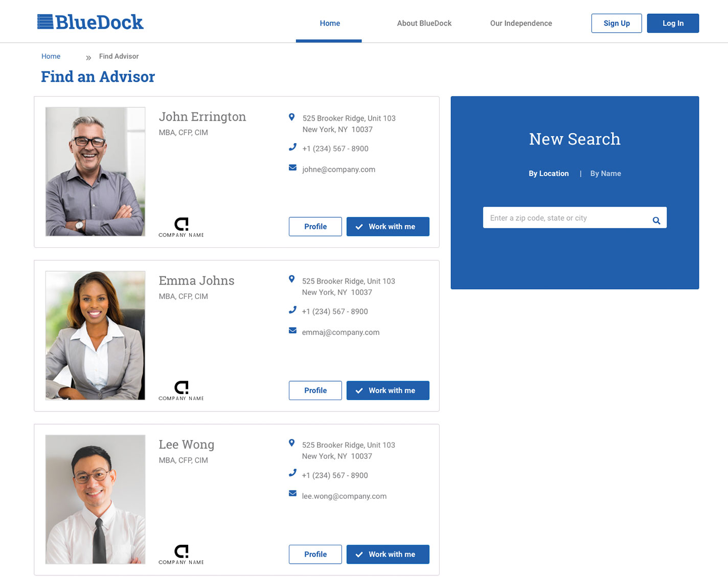
Task: Click the Home breadcrumb link
Action: (51, 57)
